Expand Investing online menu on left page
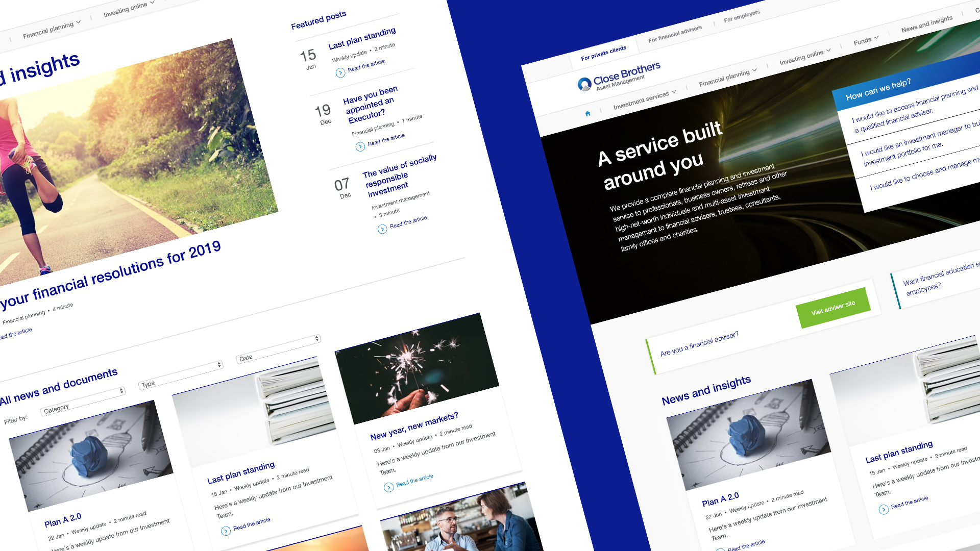 [129, 9]
